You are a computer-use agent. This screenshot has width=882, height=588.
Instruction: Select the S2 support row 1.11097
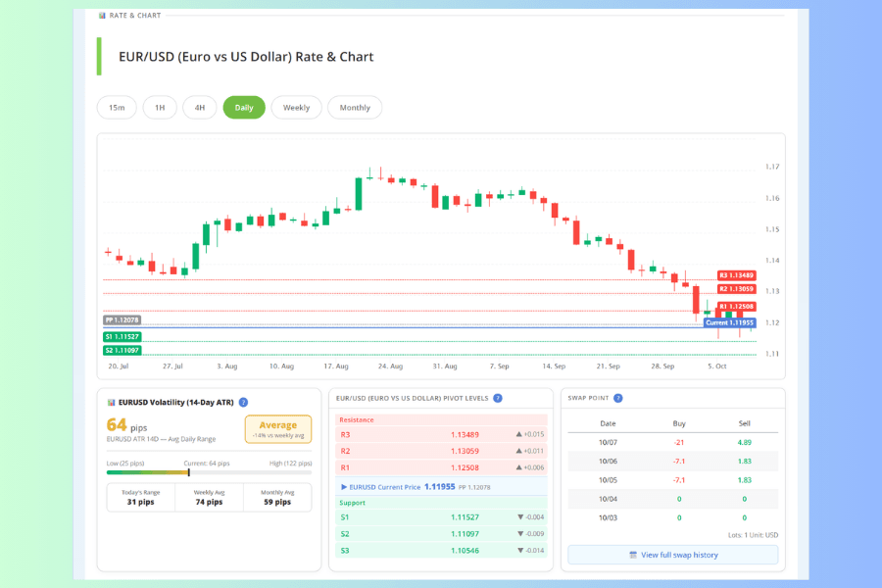tap(441, 534)
